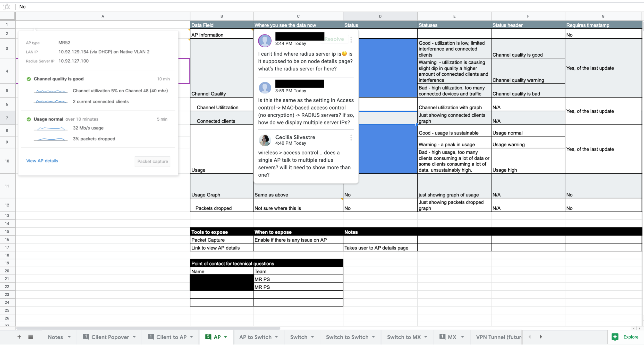Viewport: 644px width, 345px height.
Task: Click the View AP details link
Action: click(42, 161)
